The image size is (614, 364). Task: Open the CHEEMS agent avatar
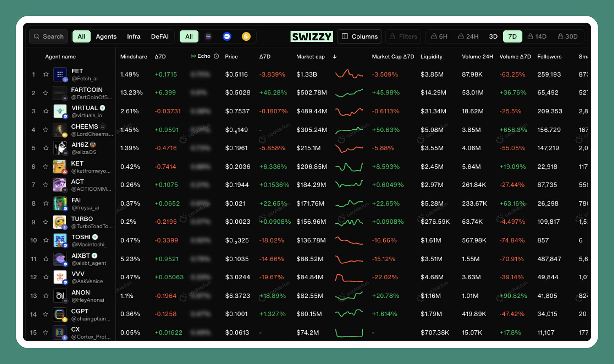point(60,130)
